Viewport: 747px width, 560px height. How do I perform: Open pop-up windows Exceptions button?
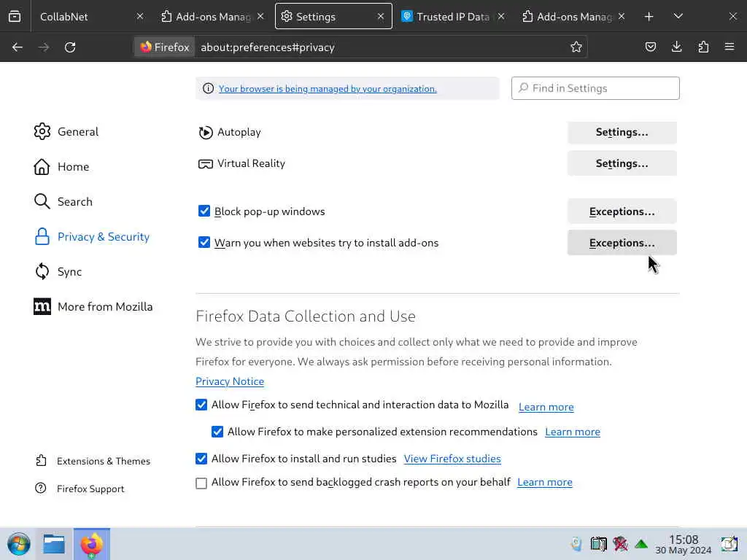[622, 211]
